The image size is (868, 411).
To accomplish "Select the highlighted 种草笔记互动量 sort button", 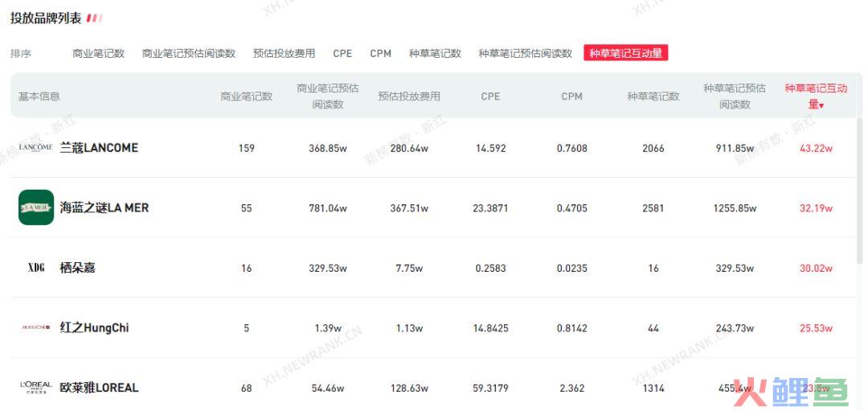I will click(625, 53).
